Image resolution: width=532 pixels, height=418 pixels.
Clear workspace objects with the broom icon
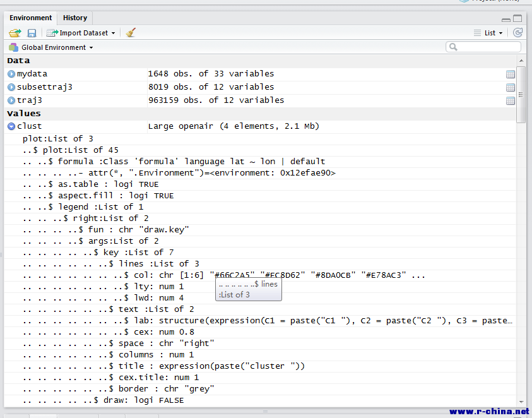(x=131, y=33)
